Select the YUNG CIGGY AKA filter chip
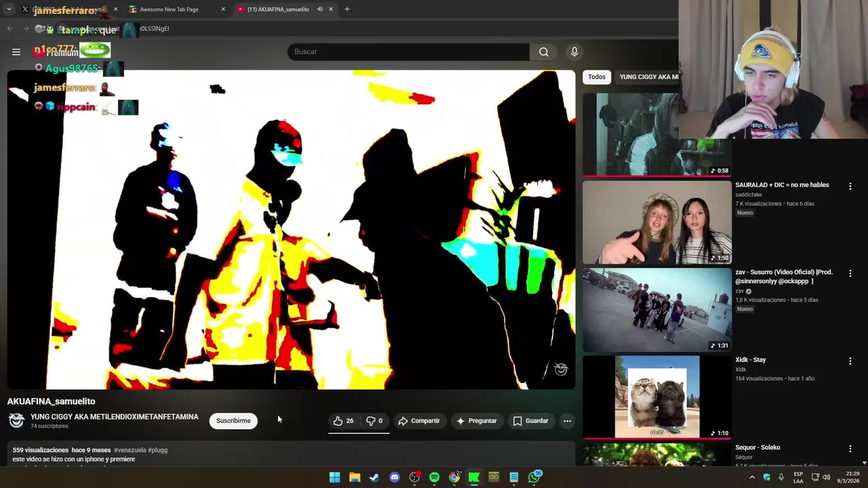The width and height of the screenshot is (868, 488). point(648,77)
